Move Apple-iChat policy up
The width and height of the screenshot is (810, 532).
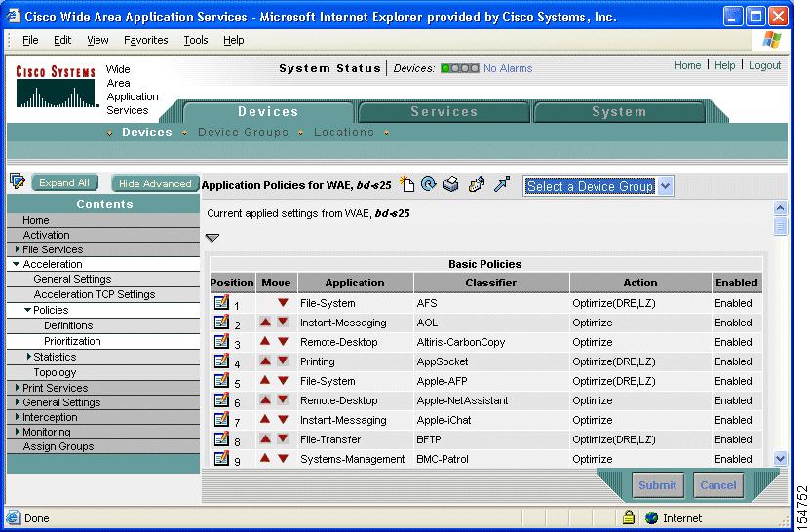pyautogui.click(x=265, y=419)
